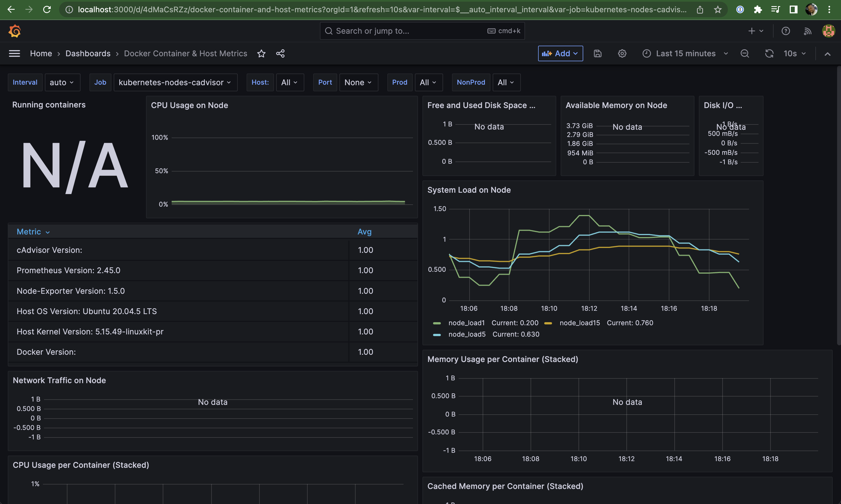Open your profile avatar in the top bar
This screenshot has width=841, height=504.
[828, 31]
